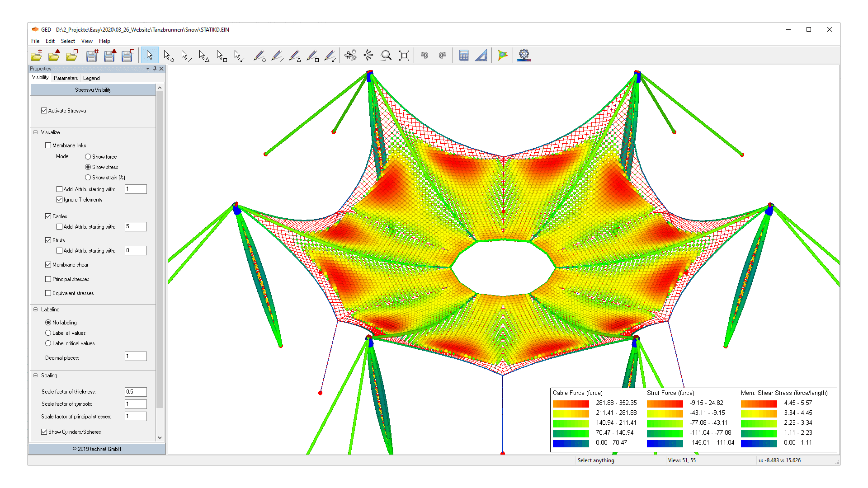
Task: Uncheck the Activate Stressvu checkbox
Action: click(44, 111)
